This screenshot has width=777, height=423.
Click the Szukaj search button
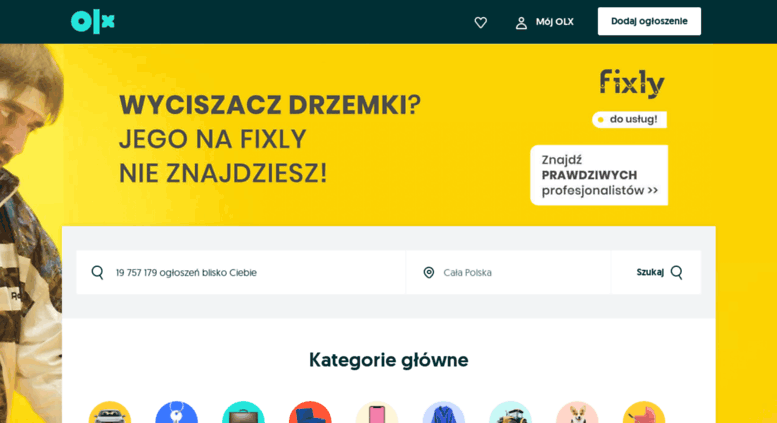click(656, 272)
